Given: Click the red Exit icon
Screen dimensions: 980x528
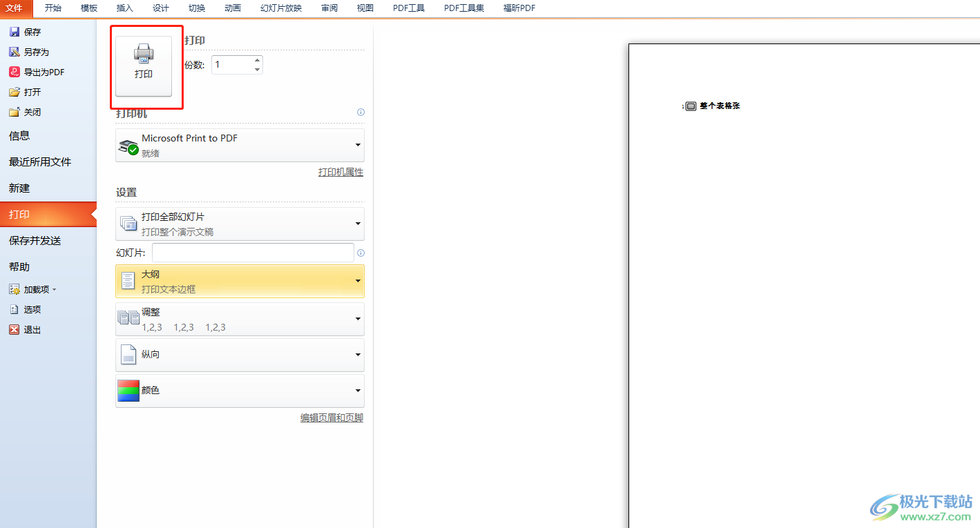Looking at the screenshot, I should (x=14, y=329).
